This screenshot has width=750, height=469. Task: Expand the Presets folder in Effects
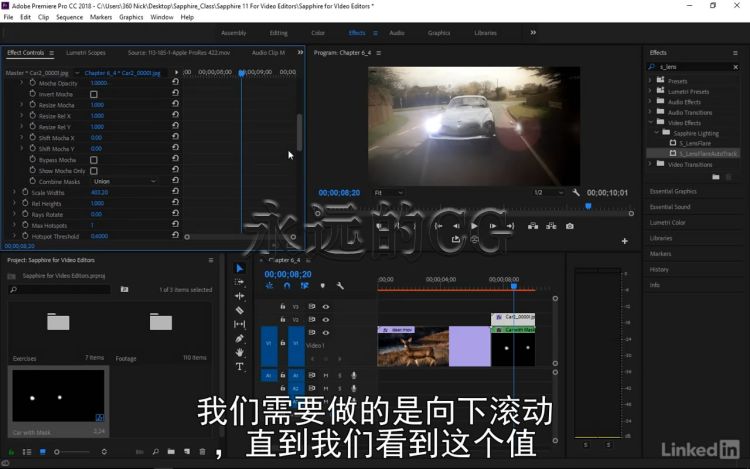[650, 81]
